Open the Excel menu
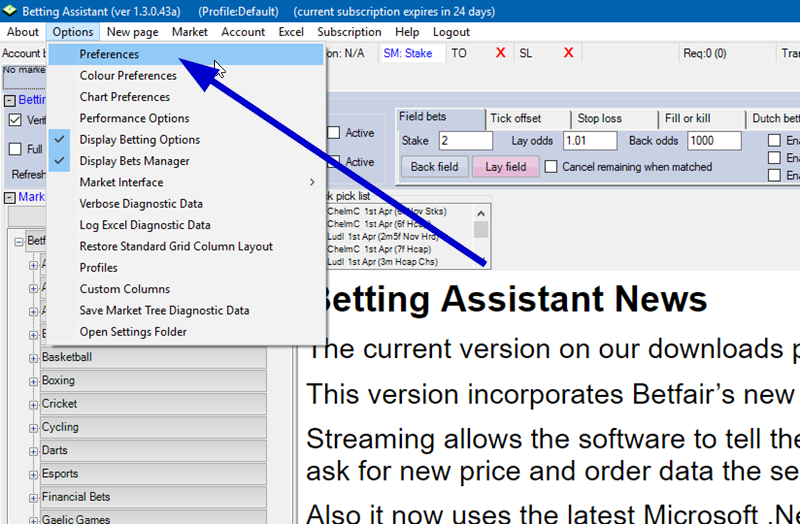800x524 pixels. tap(291, 32)
